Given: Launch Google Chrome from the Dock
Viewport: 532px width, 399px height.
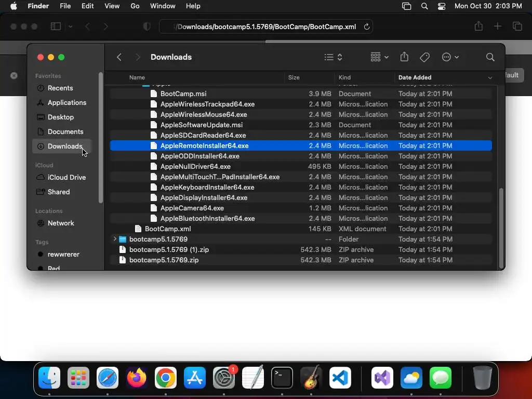Looking at the screenshot, I should (x=166, y=378).
